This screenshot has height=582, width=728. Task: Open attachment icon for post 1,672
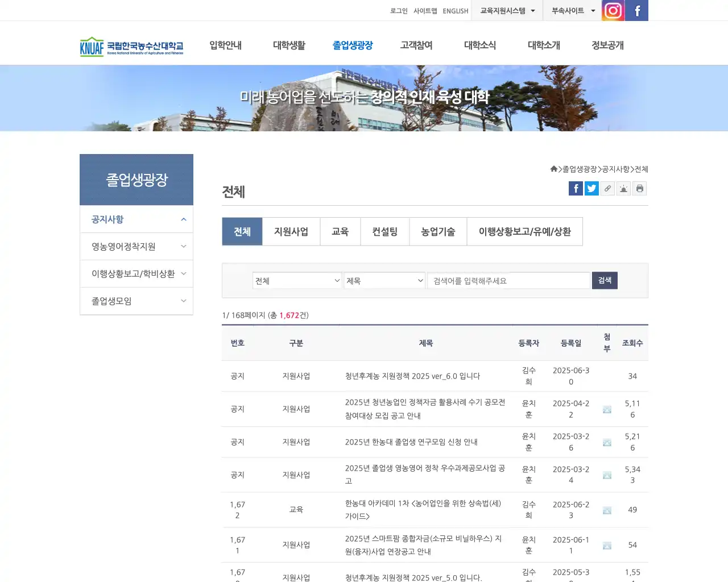pyautogui.click(x=607, y=510)
